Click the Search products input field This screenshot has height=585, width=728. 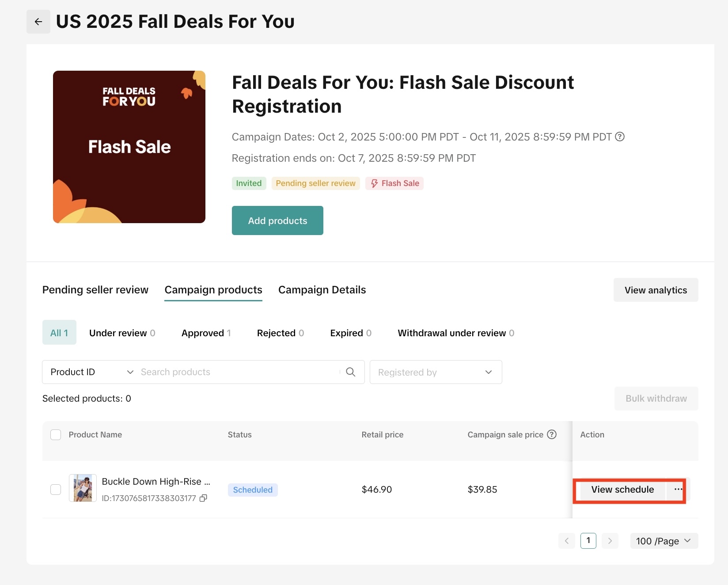pos(239,372)
